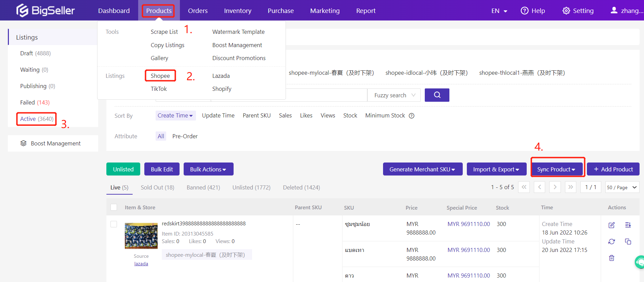Expand the Import & Export dropdown

click(x=496, y=169)
